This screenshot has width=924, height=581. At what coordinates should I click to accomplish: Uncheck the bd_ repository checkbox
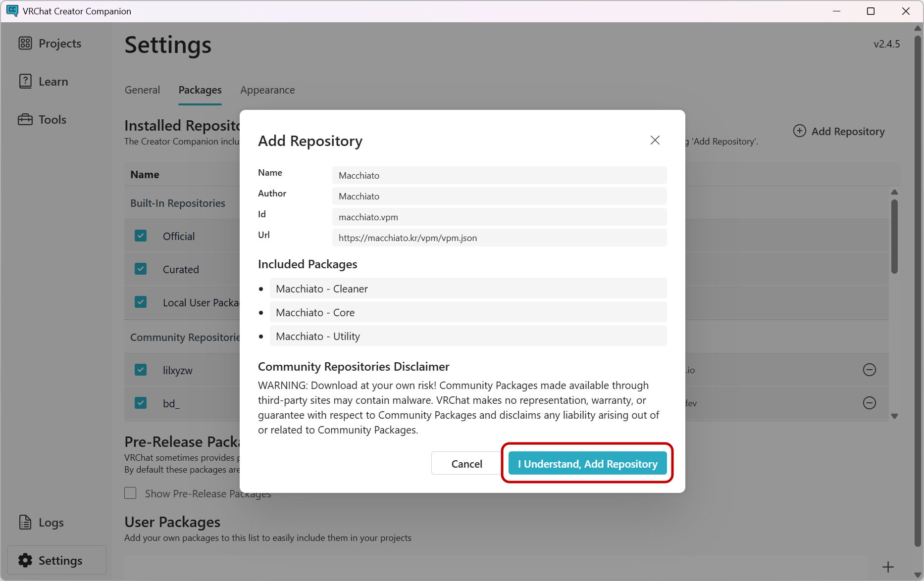[141, 403]
